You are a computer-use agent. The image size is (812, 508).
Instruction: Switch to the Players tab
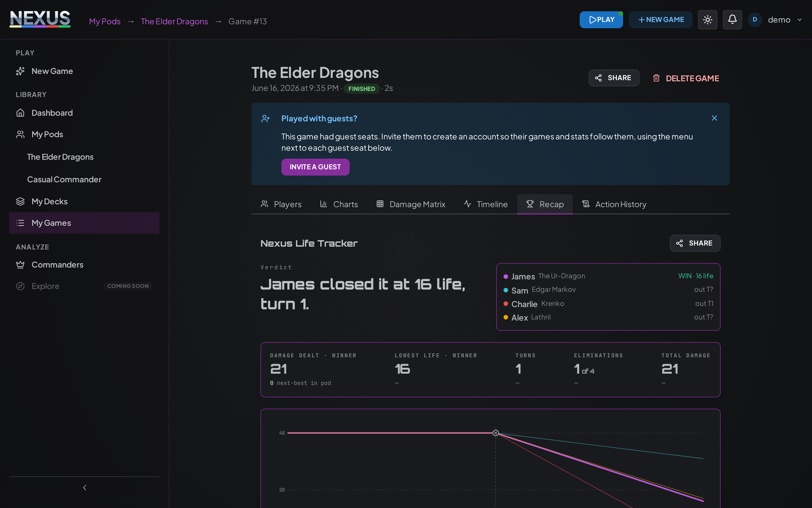[x=281, y=204]
